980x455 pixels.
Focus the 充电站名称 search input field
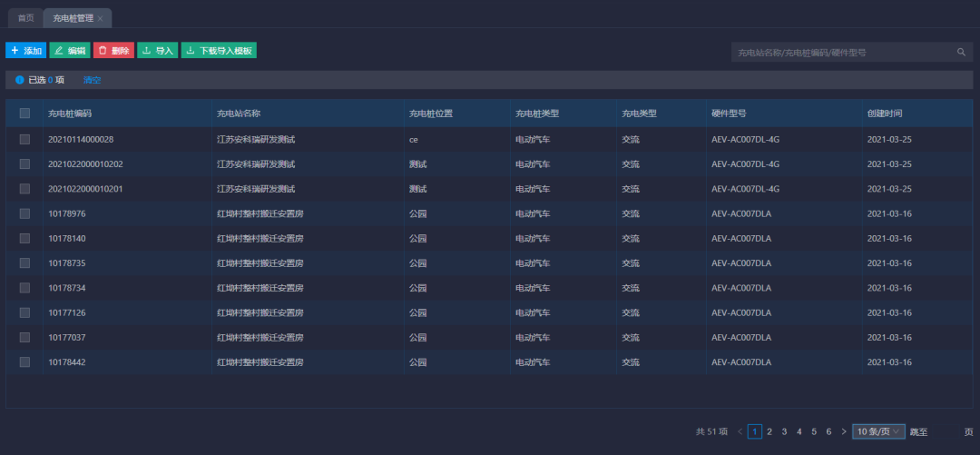click(851, 52)
